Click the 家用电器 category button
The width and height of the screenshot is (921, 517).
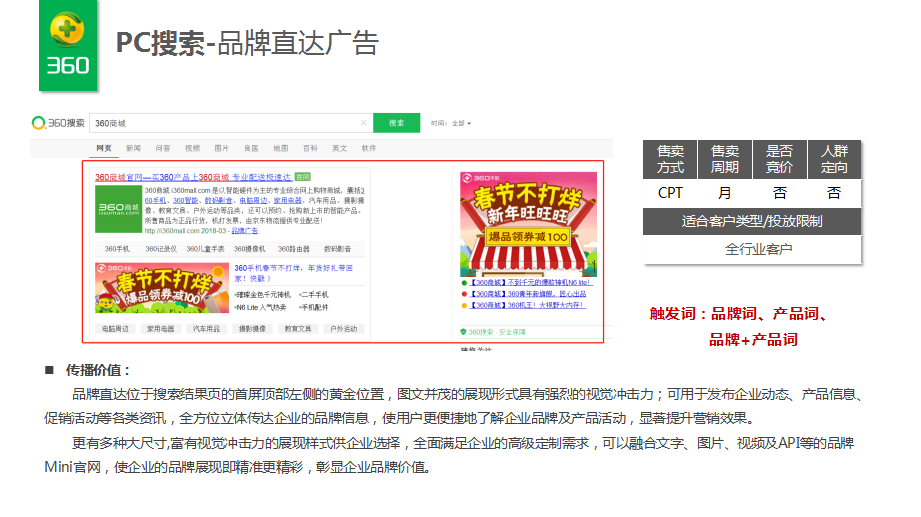click(161, 328)
